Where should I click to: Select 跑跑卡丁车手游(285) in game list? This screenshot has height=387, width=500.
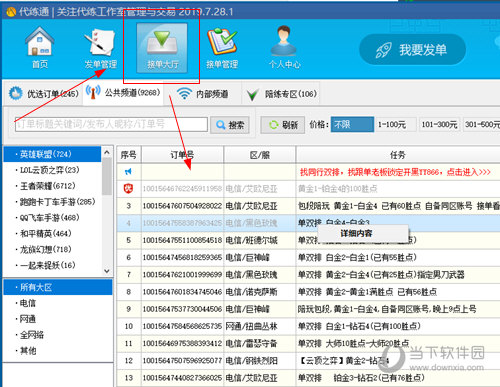52,202
